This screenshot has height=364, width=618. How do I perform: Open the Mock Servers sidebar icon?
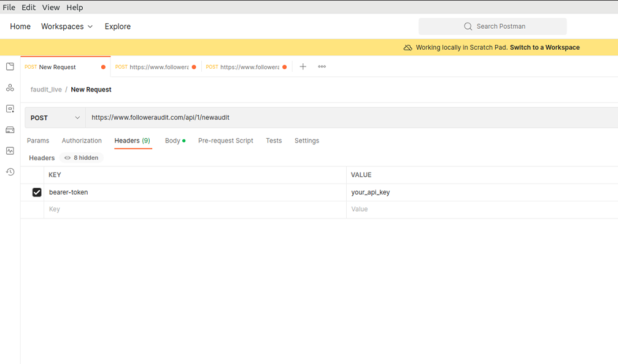(x=10, y=130)
